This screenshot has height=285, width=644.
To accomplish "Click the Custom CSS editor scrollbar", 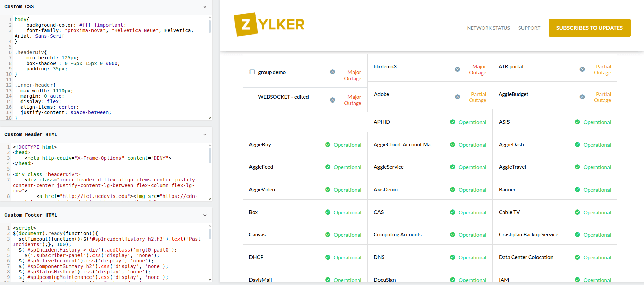I will coord(210,26).
